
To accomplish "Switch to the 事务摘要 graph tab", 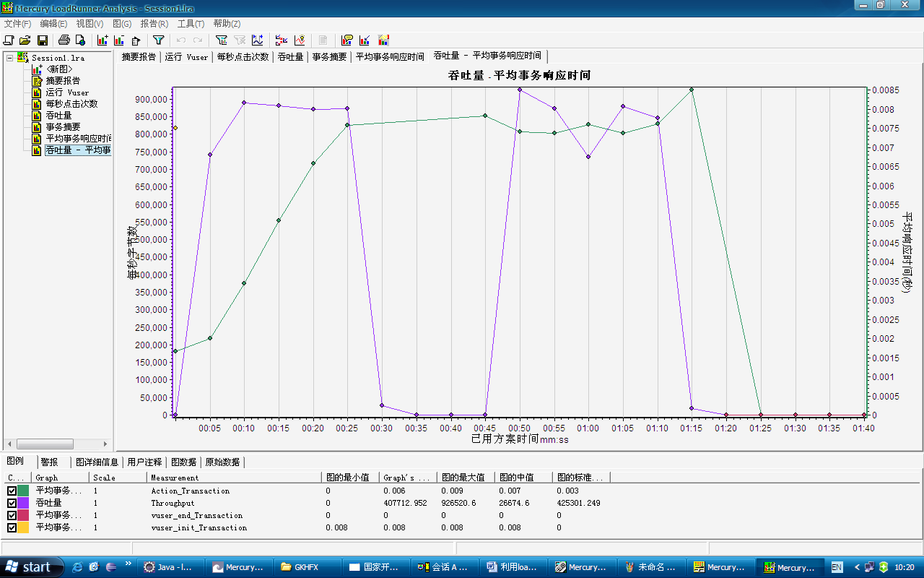I will tap(329, 56).
